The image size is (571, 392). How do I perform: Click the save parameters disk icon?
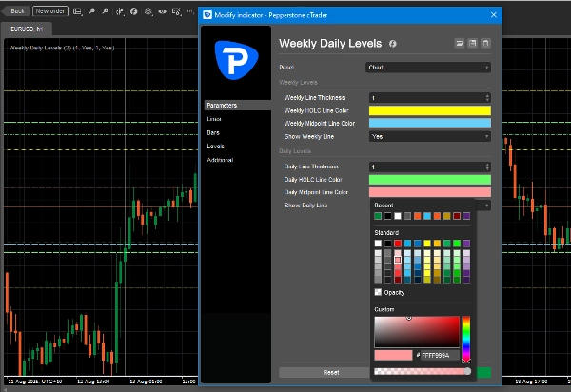pyautogui.click(x=473, y=43)
